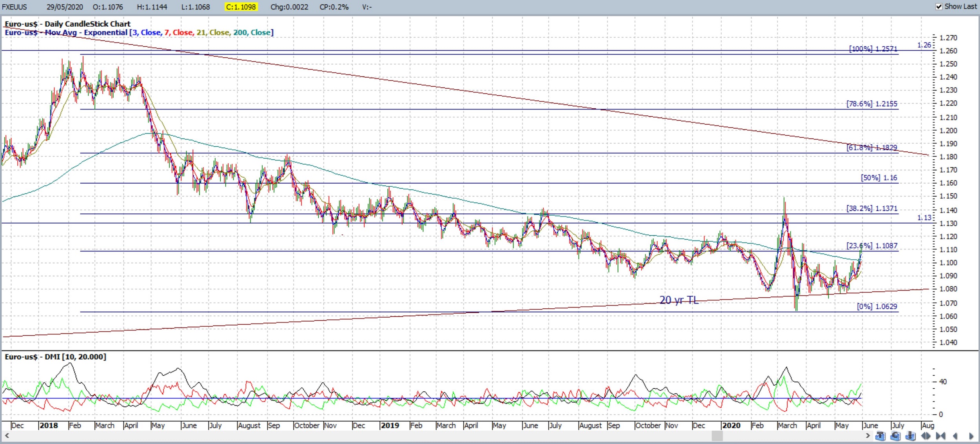Viewport: 980px width, 444px height.
Task: Click the [100%] 1.2571 Fibonacci label
Action: (x=873, y=49)
